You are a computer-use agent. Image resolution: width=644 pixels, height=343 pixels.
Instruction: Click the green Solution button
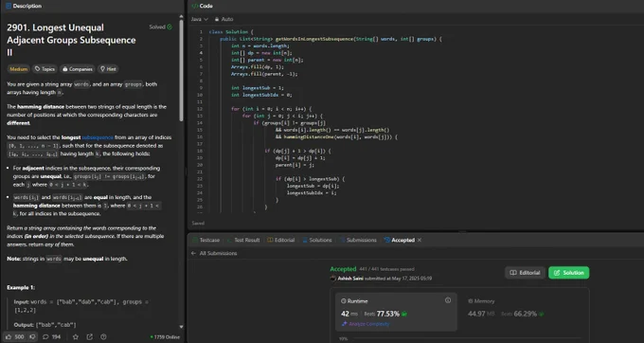pos(569,273)
